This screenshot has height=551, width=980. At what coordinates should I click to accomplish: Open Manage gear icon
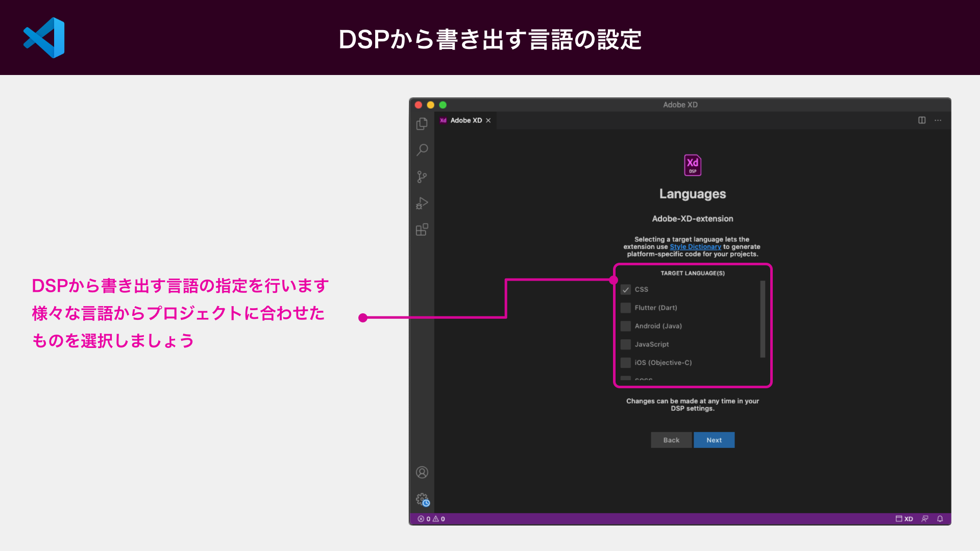click(x=422, y=499)
